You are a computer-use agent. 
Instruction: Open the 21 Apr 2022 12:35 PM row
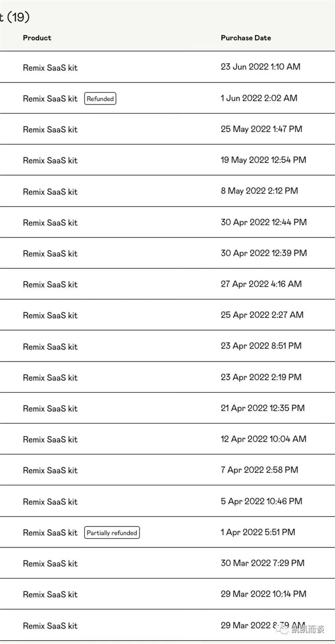pos(167,408)
